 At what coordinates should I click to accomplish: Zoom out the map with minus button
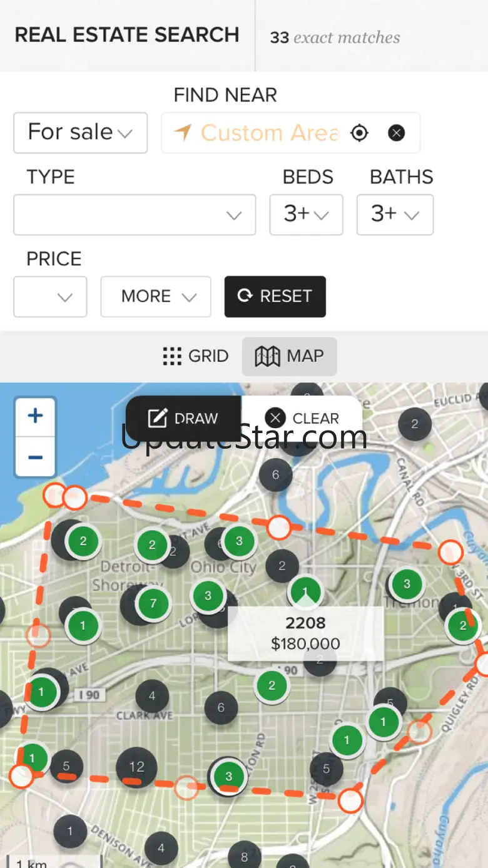36,457
